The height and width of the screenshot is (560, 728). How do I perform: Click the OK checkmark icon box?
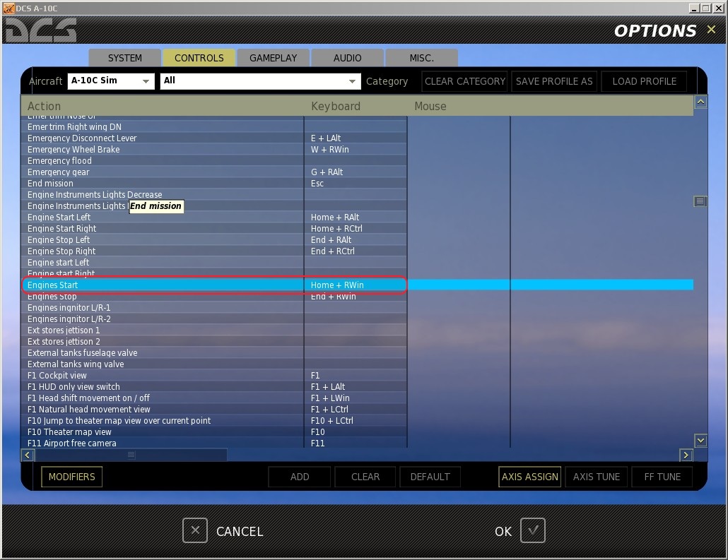pos(532,530)
